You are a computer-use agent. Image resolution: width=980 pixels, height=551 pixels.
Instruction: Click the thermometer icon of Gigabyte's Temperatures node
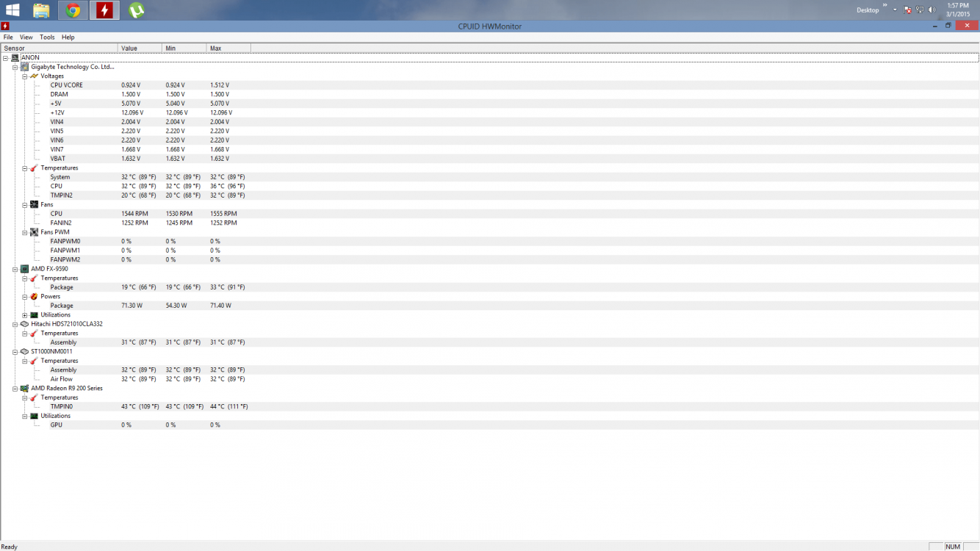pyautogui.click(x=34, y=168)
